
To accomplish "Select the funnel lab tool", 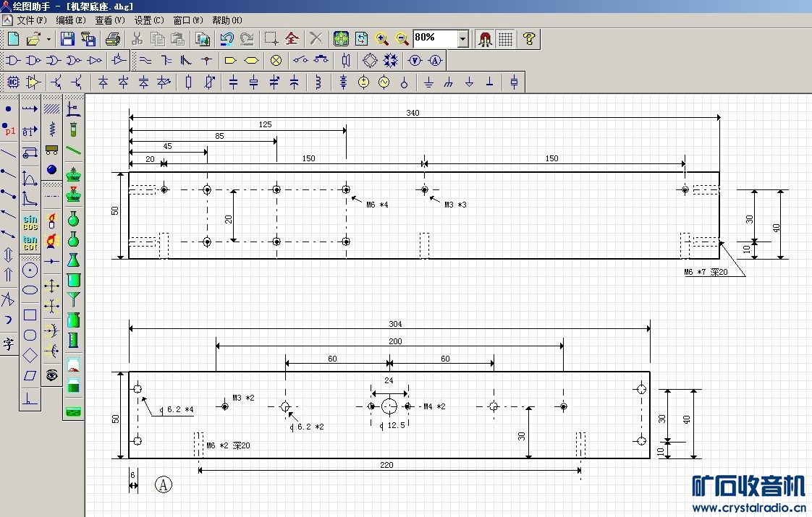I will 73,299.
